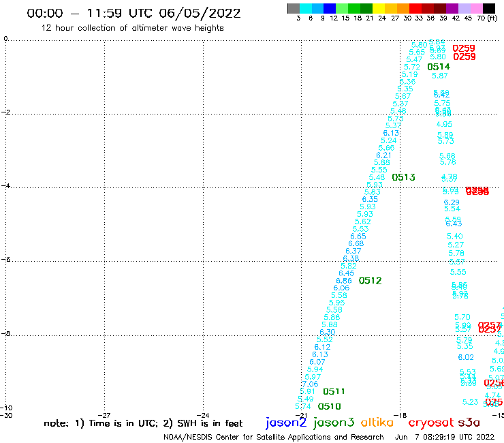The image size is (504, 443).
Task: Click the green time label 0511
Action: point(334,391)
